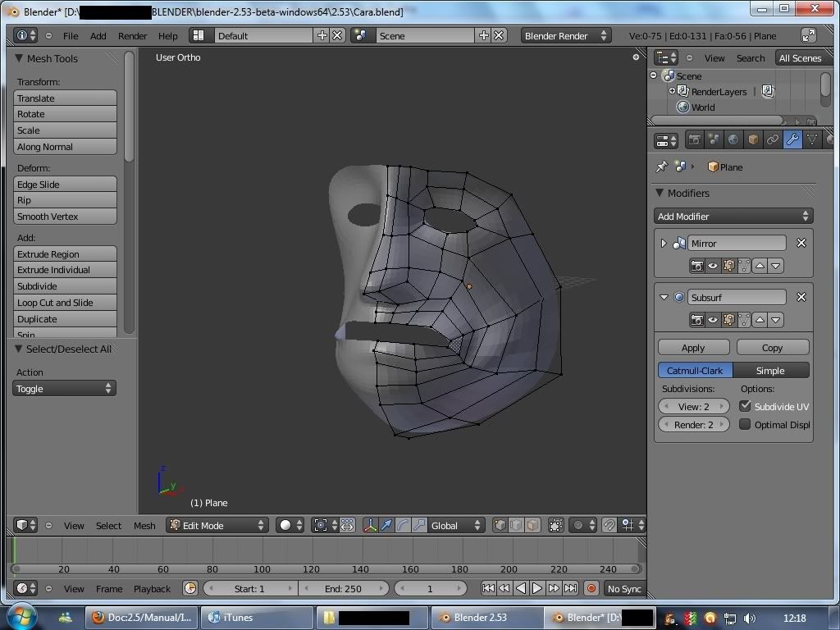
Task: Toggle limit selection to visible icon
Action: click(x=556, y=526)
